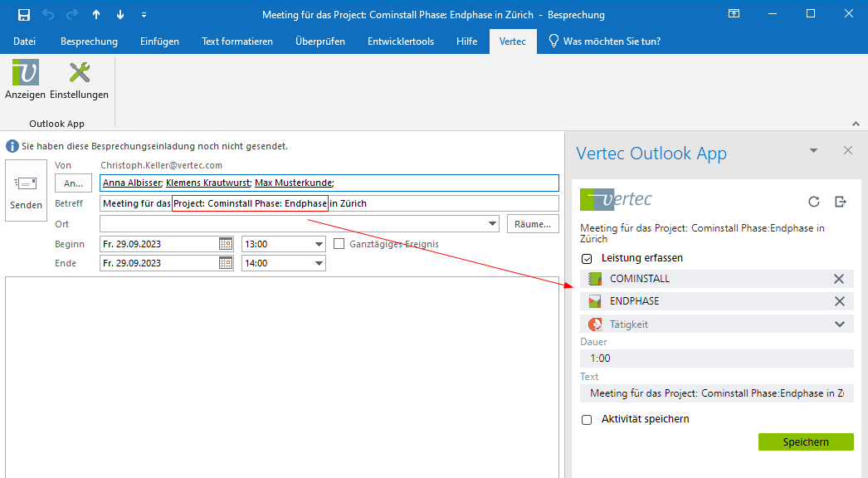Toggle the Ganztägiges Ereignis checkbox

coord(339,244)
